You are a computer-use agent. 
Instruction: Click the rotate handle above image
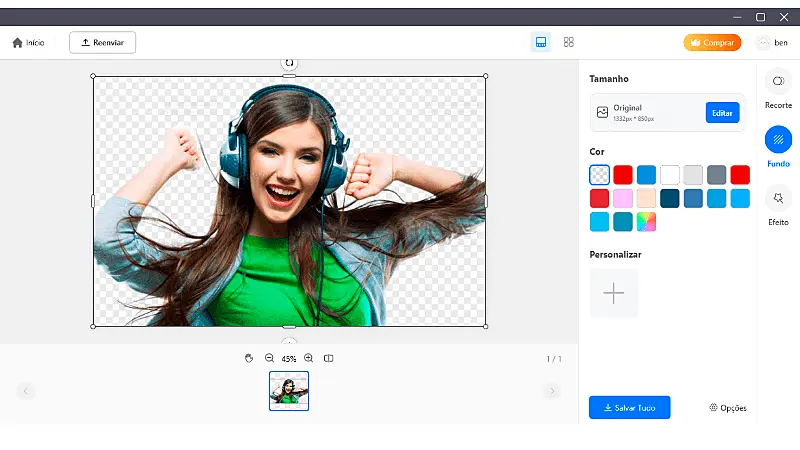click(x=289, y=63)
